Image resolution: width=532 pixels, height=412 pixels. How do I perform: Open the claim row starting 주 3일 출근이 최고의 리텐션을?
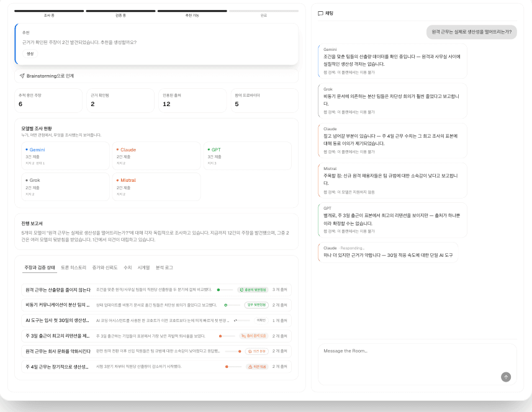coord(156,336)
